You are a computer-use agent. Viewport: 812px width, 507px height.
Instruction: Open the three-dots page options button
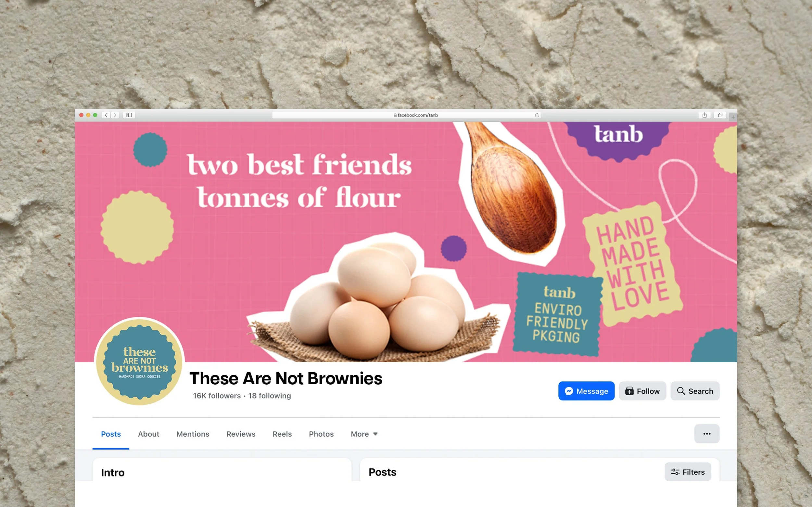(x=707, y=434)
